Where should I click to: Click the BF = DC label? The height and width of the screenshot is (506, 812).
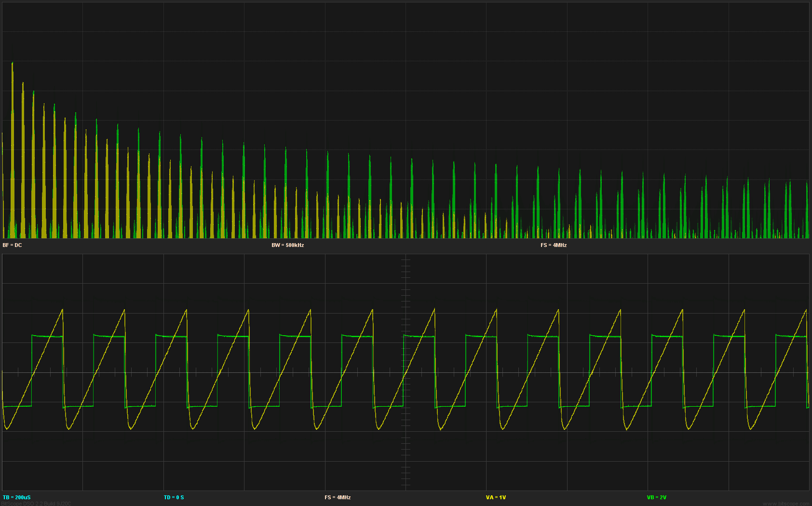pos(12,245)
